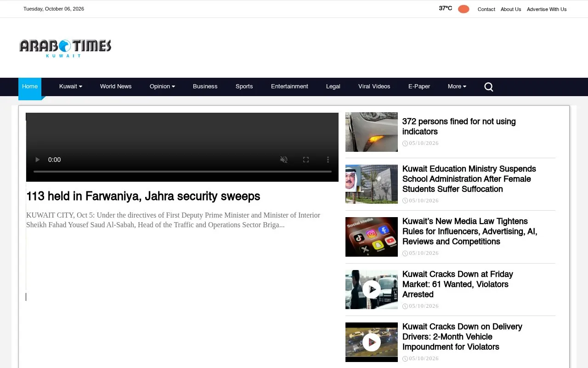Image resolution: width=588 pixels, height=368 pixels.
Task: Open headline '113 held in Farwaniya, Jahra security sweeps'
Action: 143,196
